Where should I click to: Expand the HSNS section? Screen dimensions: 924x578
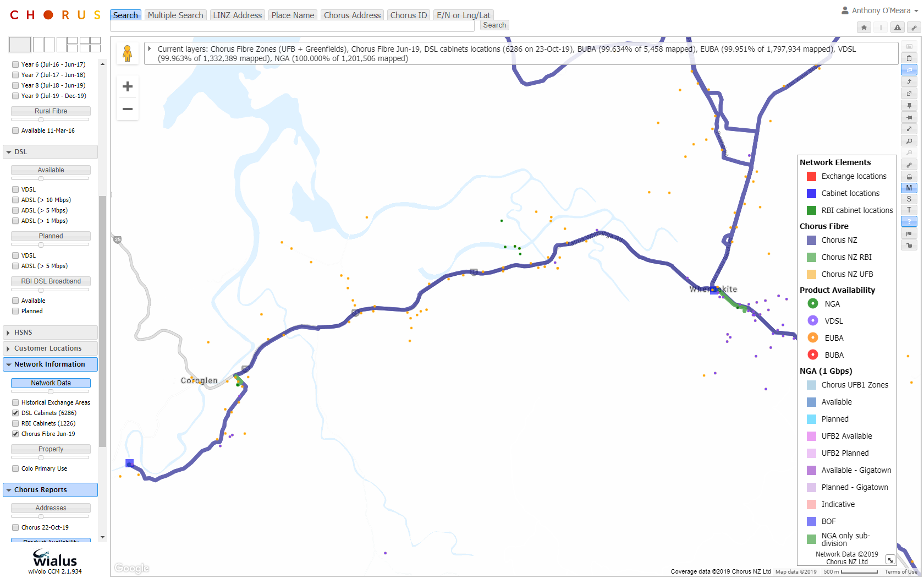(51, 332)
